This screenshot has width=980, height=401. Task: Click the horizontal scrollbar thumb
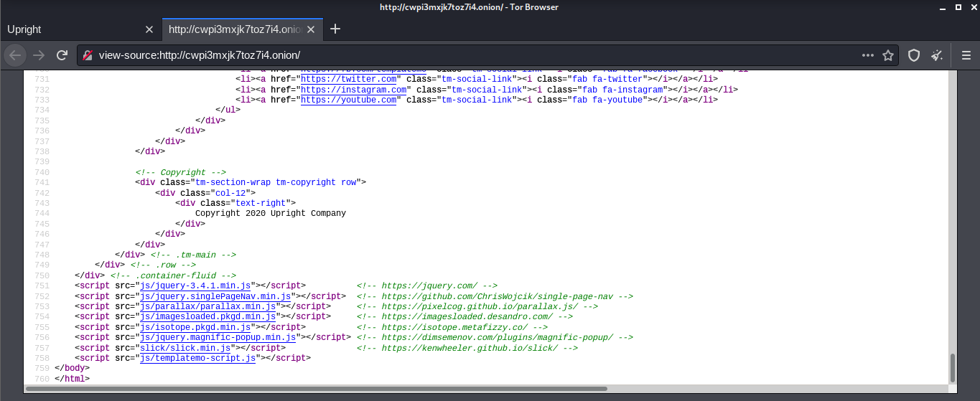pyautogui.click(x=316, y=389)
